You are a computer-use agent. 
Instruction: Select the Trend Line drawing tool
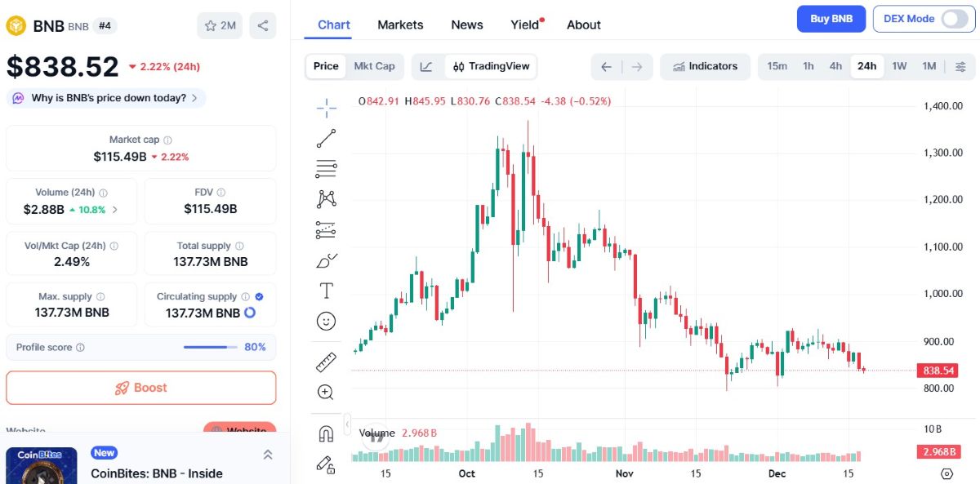click(326, 138)
